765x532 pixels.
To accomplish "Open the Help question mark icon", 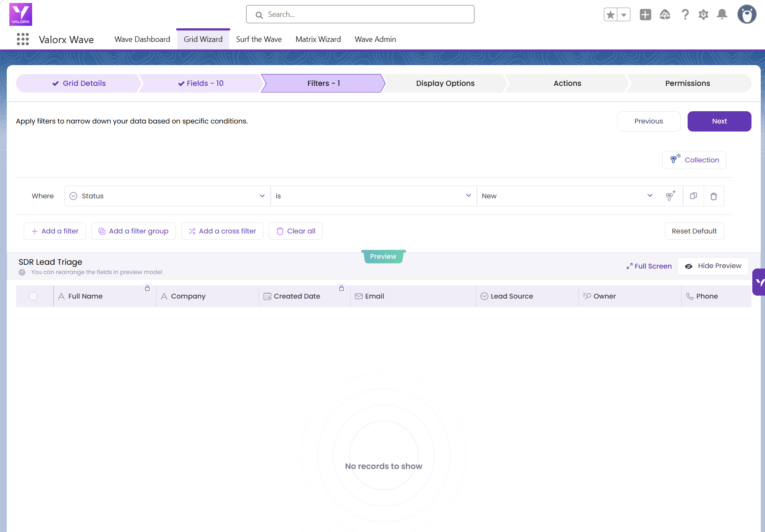I will pos(685,15).
